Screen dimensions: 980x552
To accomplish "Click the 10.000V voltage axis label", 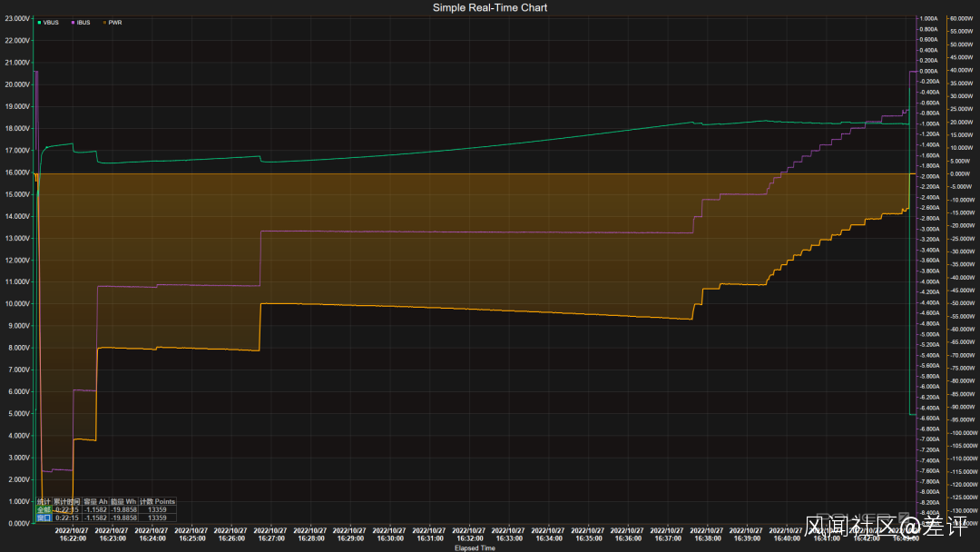I will pyautogui.click(x=17, y=304).
